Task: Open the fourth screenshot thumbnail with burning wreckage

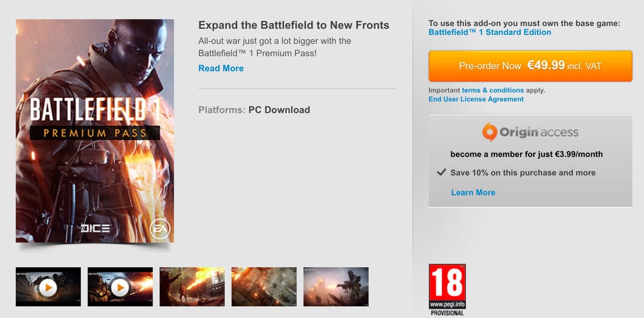Action: click(264, 287)
